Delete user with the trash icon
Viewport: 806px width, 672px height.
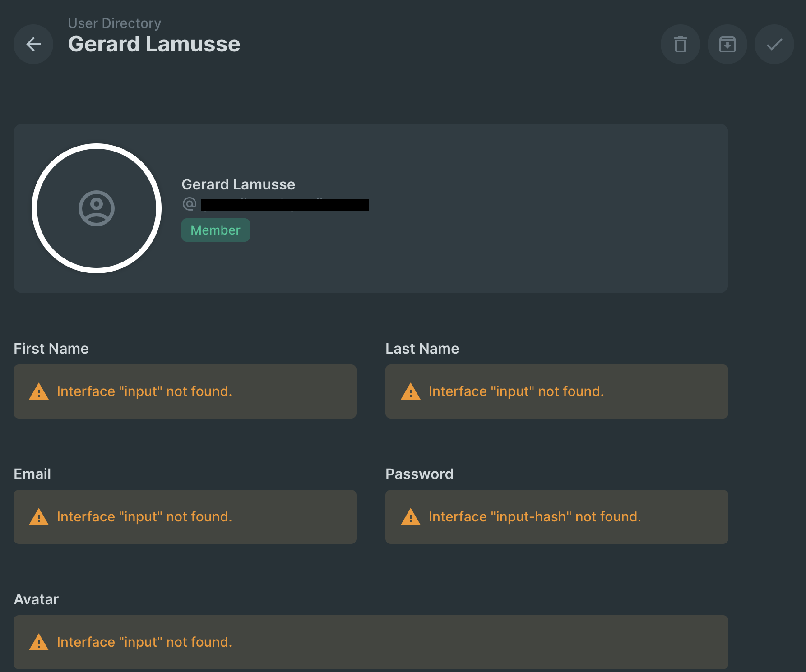[x=681, y=44]
